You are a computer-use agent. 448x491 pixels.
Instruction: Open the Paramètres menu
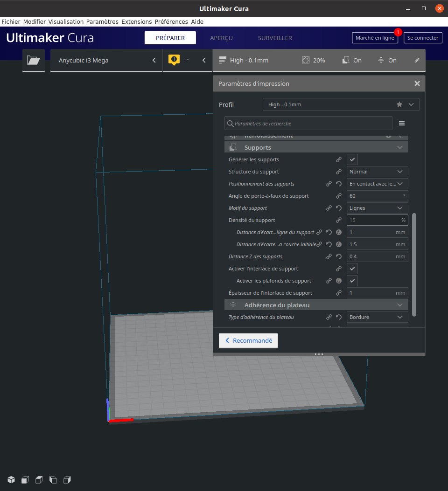coord(102,21)
